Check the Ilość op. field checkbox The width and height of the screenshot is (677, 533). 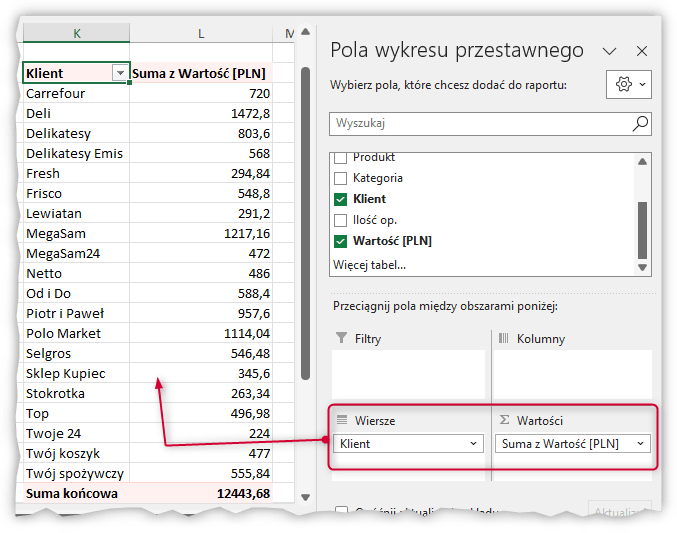340,220
